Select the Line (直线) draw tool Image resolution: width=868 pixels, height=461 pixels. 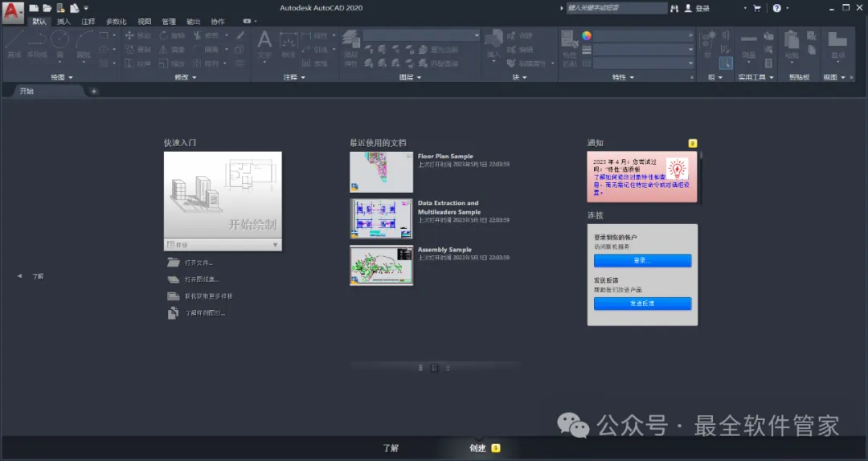pyautogui.click(x=14, y=43)
